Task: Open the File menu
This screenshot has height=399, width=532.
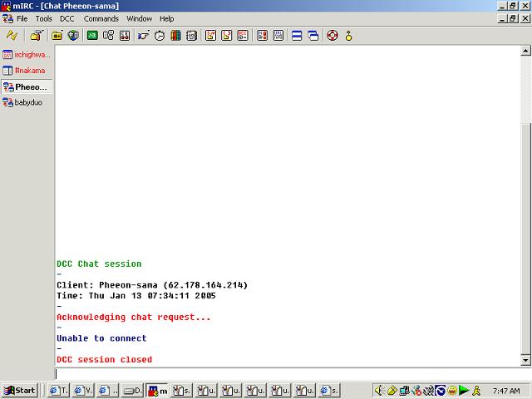Action: 22,18
